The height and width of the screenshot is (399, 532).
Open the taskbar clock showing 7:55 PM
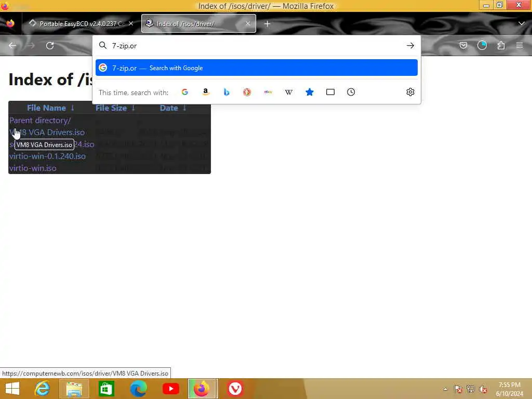coord(509,389)
